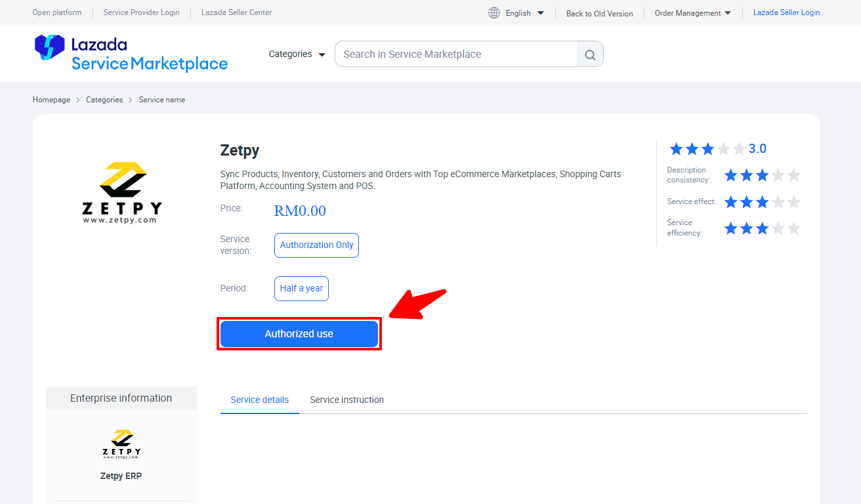Click the Service effect star rating
This screenshot has width=861, height=504.
coord(762,202)
